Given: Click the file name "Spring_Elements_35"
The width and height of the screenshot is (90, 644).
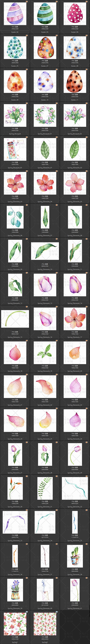Looking at the screenshot, I should [75, 540].
